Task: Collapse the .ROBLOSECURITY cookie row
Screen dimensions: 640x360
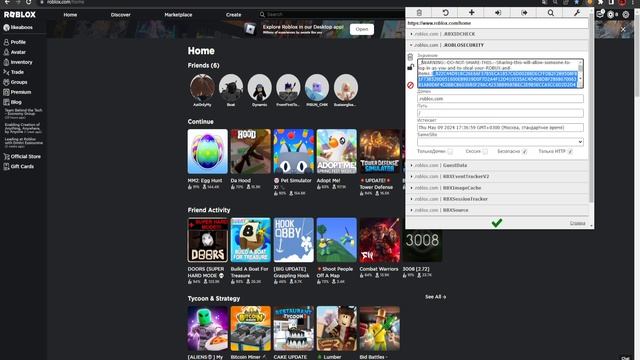Action: pyautogui.click(x=498, y=45)
